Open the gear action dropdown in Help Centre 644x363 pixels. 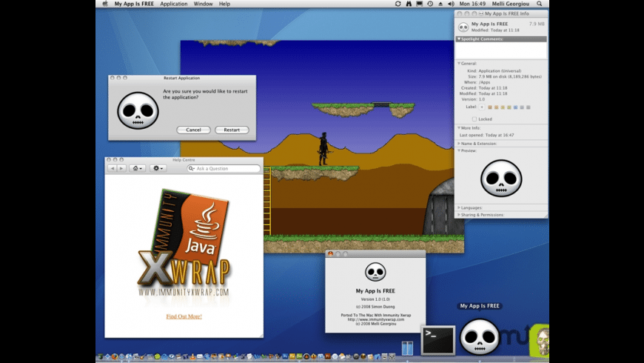158,168
